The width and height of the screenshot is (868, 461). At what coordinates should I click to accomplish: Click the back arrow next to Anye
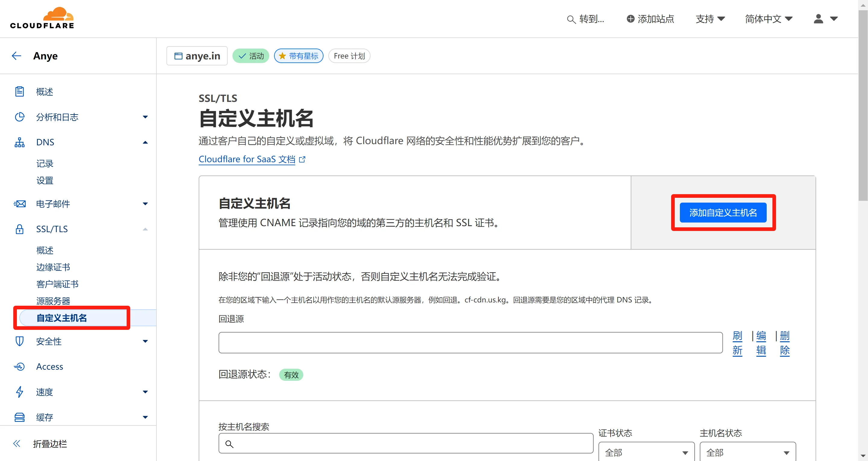(17, 55)
